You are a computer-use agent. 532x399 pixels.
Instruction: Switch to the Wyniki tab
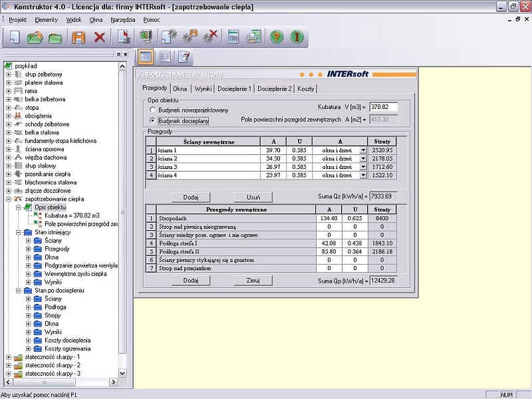tap(203, 89)
